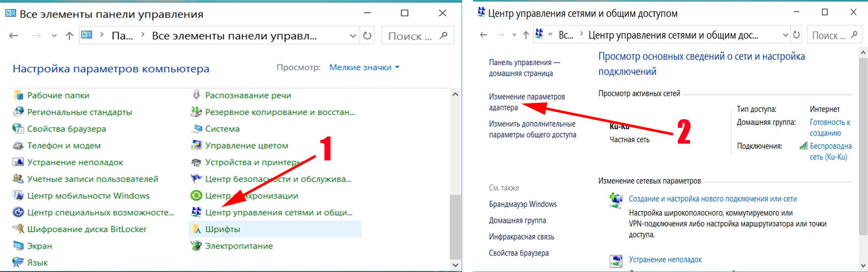The image size is (868, 272).
Task: Click Изменение параметров адаптера link
Action: click(x=526, y=102)
